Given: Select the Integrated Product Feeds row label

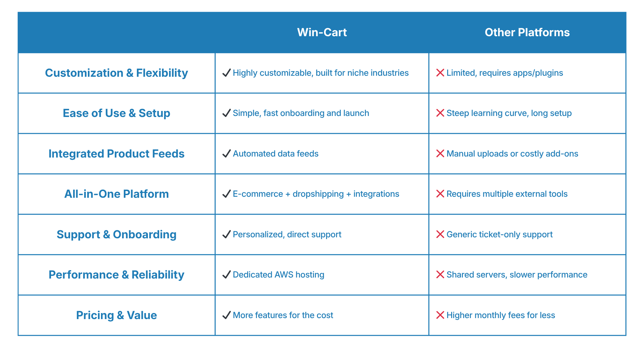Looking at the screenshot, I should coord(116,154).
